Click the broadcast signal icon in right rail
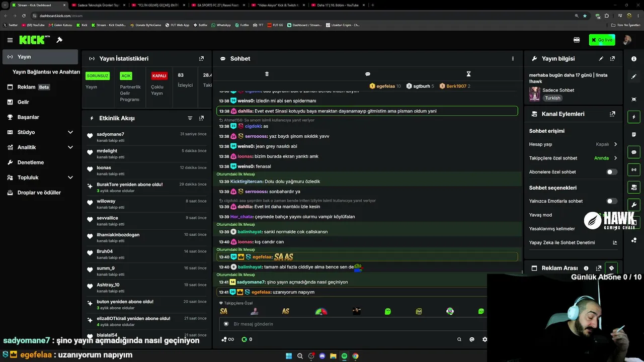The image size is (644, 362). [634, 170]
